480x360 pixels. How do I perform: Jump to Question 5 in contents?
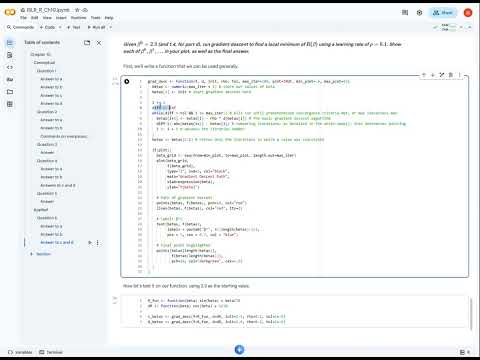coord(47,193)
